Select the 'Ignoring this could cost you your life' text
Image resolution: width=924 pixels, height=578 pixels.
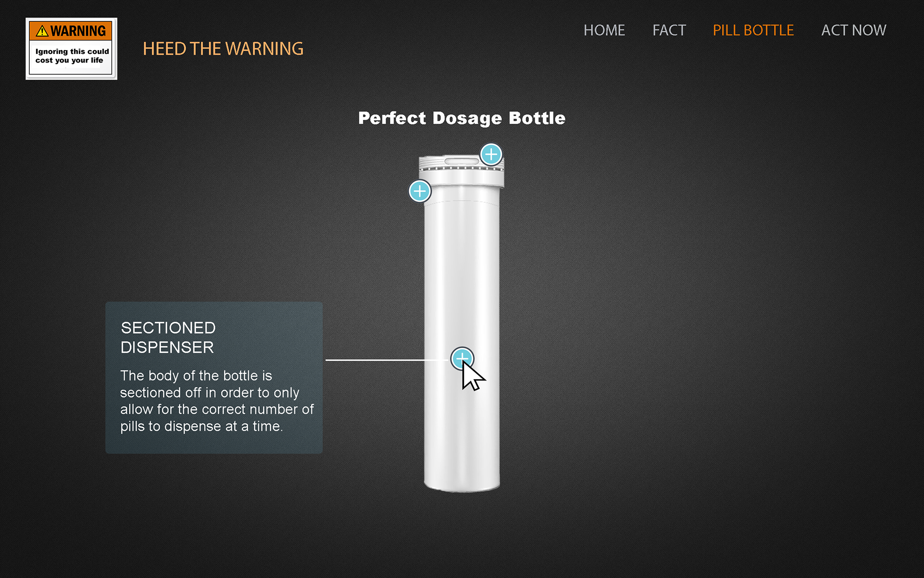coord(72,56)
